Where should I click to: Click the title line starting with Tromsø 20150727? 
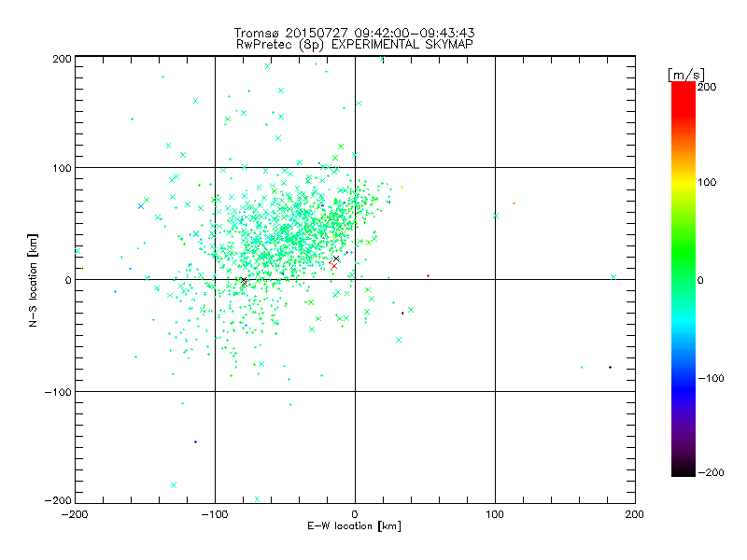point(354,33)
